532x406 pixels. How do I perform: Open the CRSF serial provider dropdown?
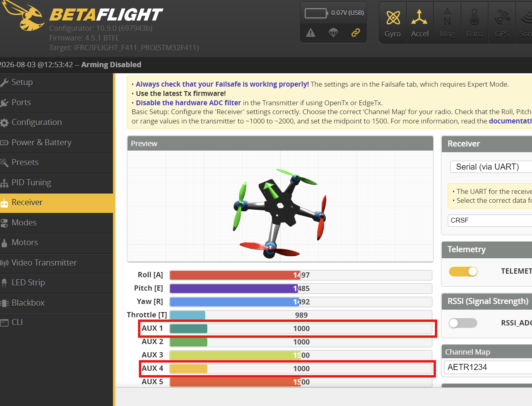(x=490, y=220)
